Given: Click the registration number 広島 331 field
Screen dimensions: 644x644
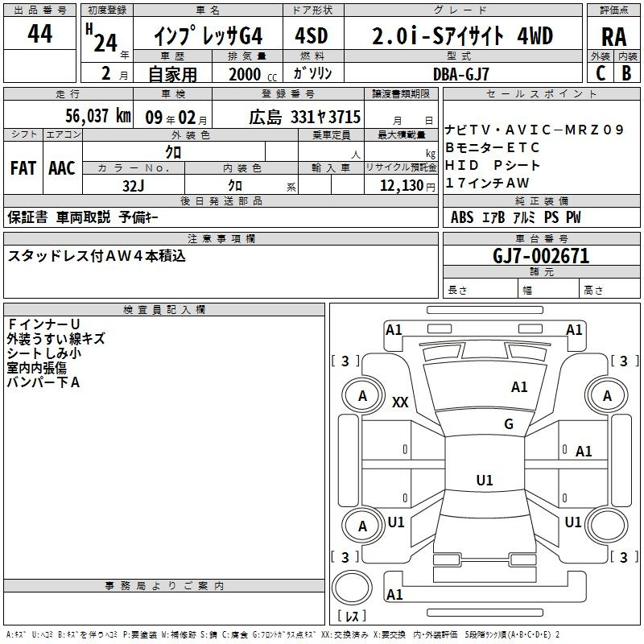Looking at the screenshot, I should tap(288, 117).
